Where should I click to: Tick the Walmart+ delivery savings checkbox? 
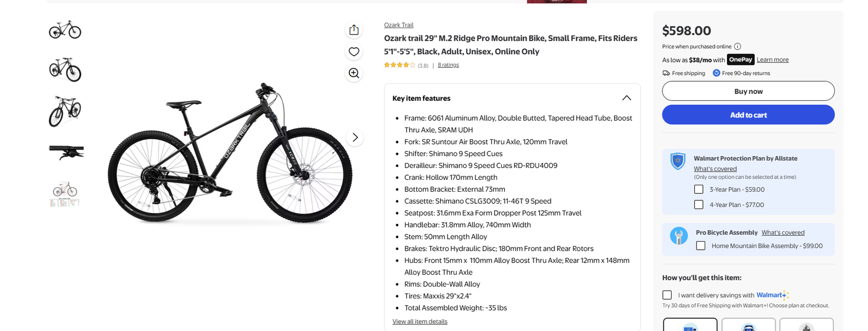667,295
